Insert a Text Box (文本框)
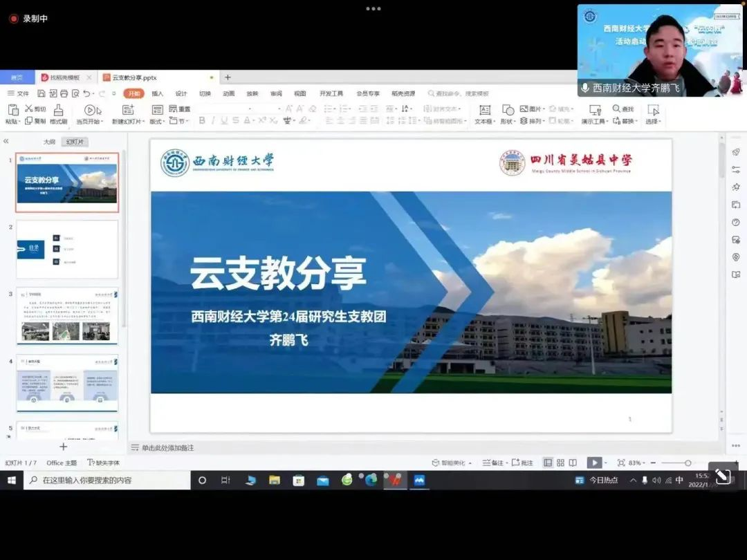 [x=485, y=110]
